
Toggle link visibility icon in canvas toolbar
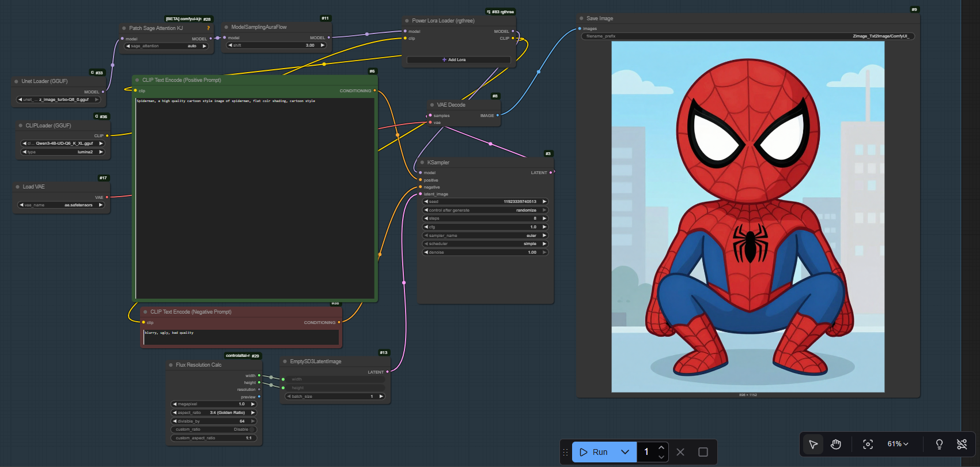click(x=962, y=444)
